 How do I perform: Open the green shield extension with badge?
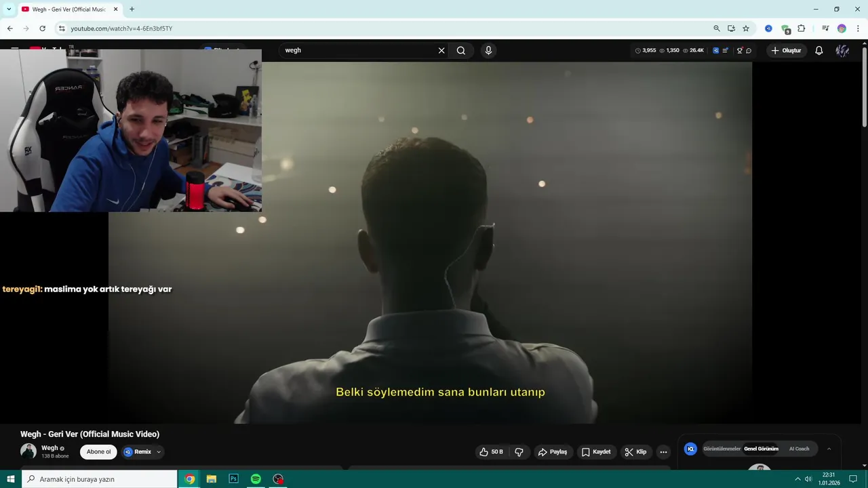pos(785,29)
